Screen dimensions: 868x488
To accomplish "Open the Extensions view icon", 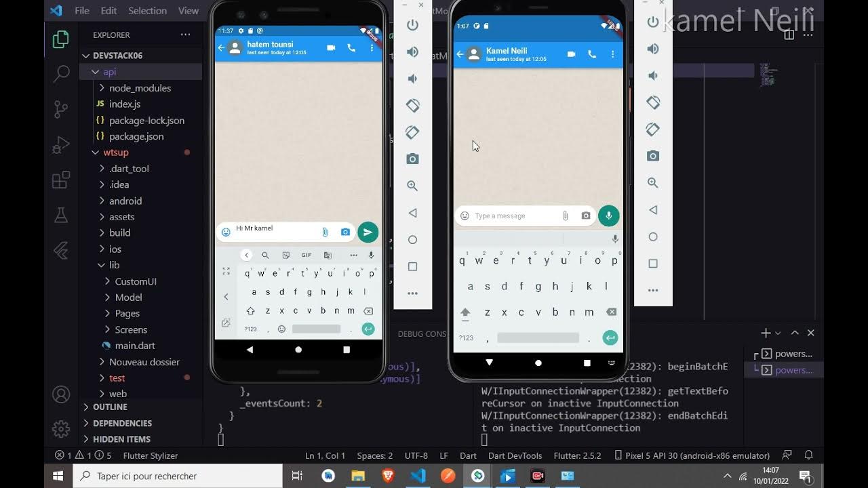I will click(x=61, y=180).
